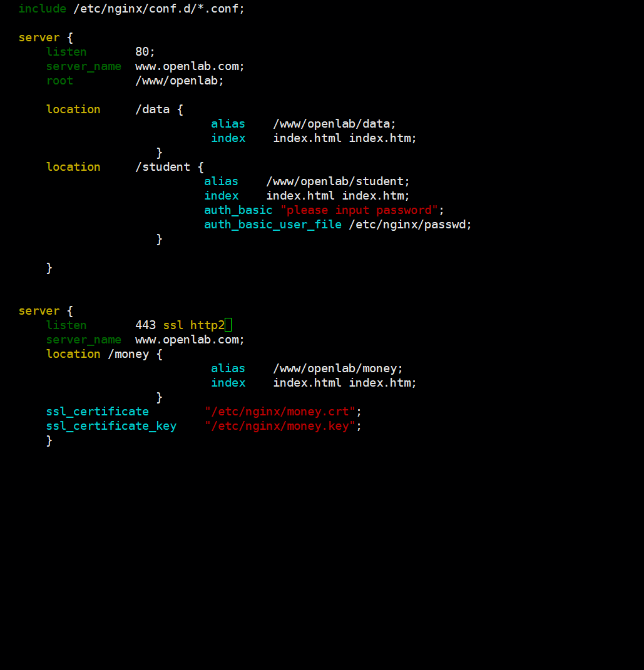Image resolution: width=644 pixels, height=670 pixels.
Task: Click the '/www/openlab/data;' alias path
Action: 335,124
